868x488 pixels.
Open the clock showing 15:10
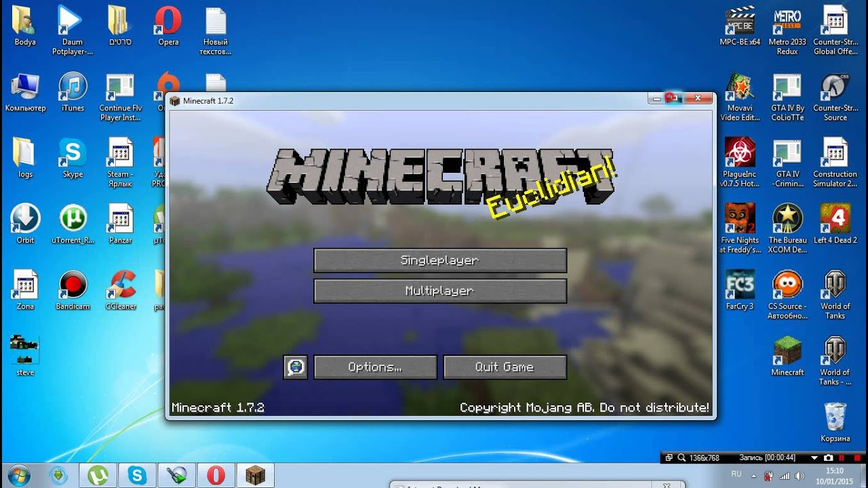(x=835, y=475)
